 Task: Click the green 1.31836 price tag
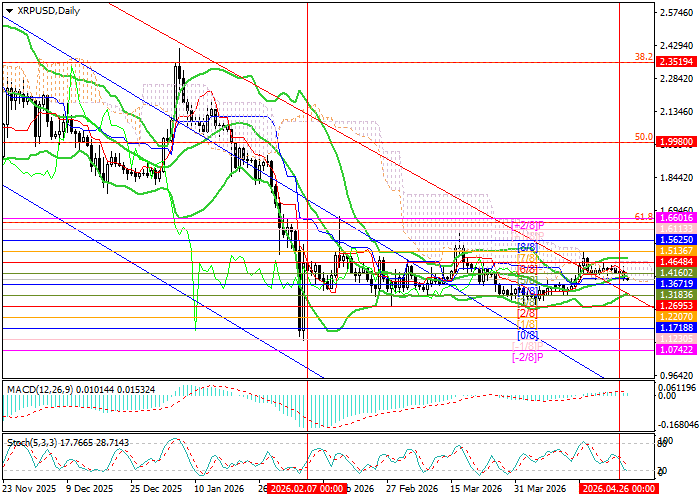pyautogui.click(x=676, y=295)
